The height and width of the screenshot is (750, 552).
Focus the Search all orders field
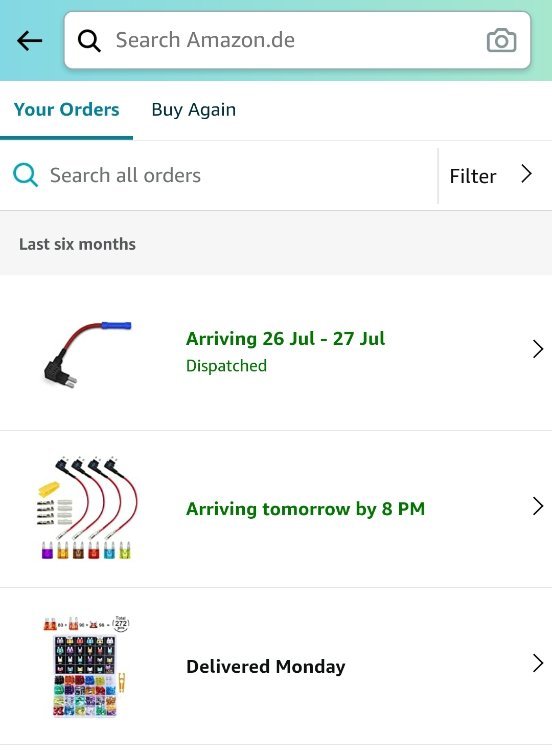tap(219, 176)
